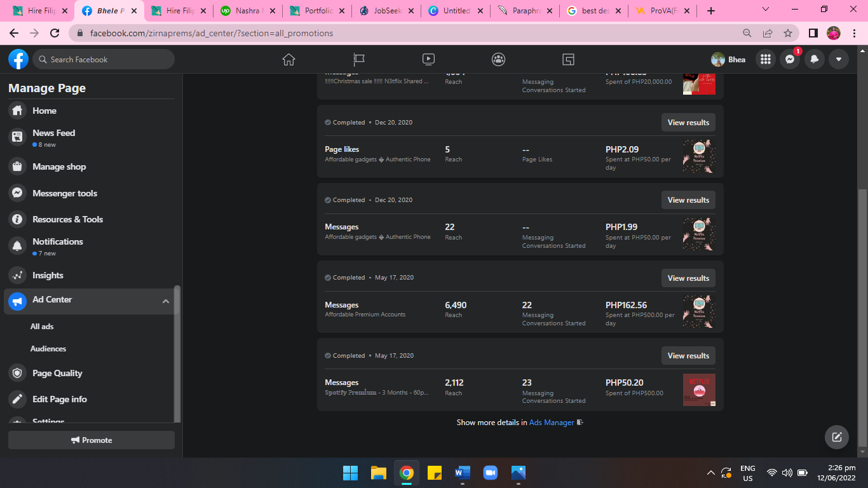Open the Christmas sale ad thumbnail

point(699,84)
